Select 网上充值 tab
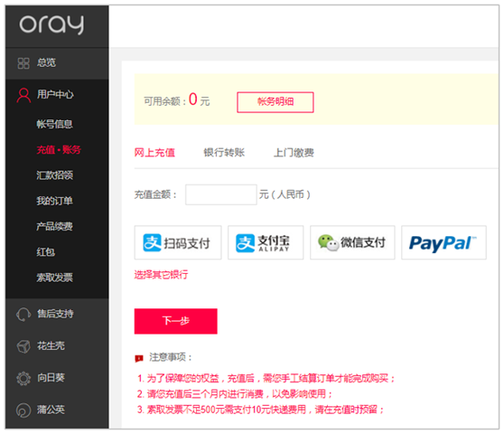The image size is (504, 434). click(154, 153)
